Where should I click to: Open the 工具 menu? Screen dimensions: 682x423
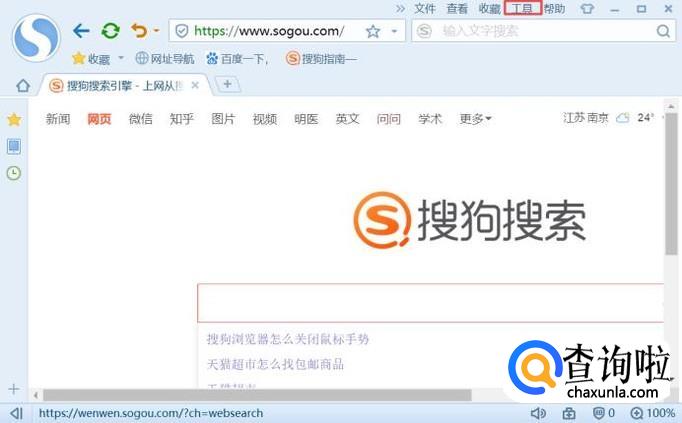tap(522, 8)
